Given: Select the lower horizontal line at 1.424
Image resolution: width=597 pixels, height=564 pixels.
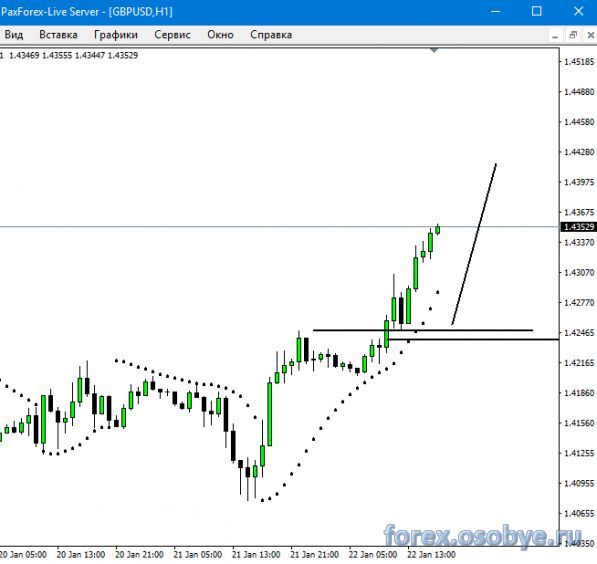Looking at the screenshot, I should coord(473,339).
